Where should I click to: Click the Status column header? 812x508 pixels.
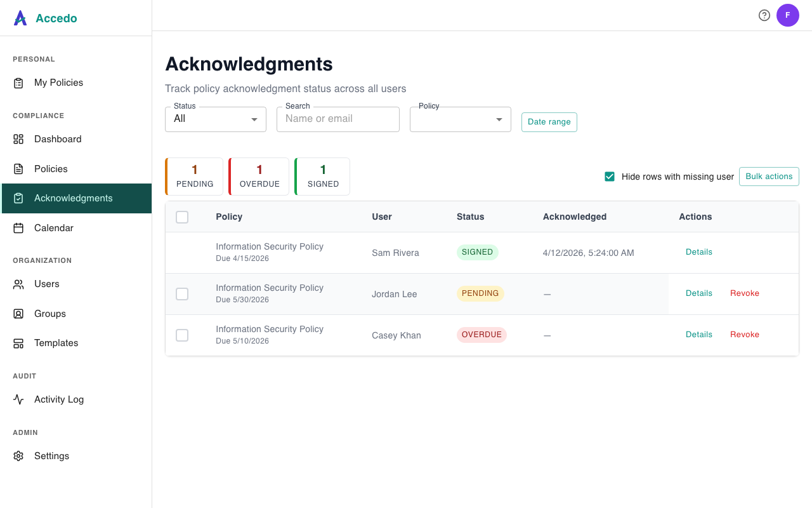point(471,217)
